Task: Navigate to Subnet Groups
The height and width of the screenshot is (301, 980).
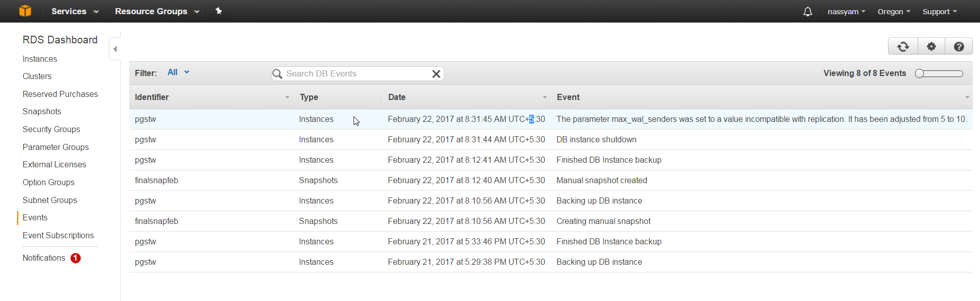Action: pyautogui.click(x=50, y=200)
